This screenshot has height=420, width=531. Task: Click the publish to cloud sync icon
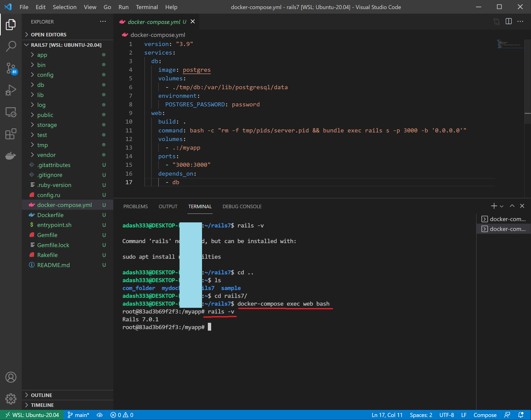pyautogui.click(x=100, y=415)
